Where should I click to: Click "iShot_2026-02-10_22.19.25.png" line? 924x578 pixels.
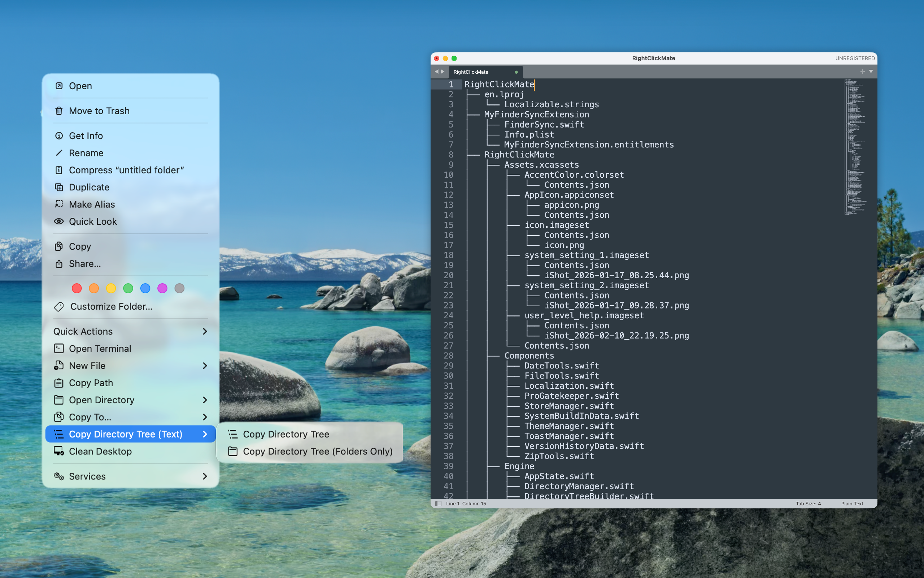[x=616, y=335]
